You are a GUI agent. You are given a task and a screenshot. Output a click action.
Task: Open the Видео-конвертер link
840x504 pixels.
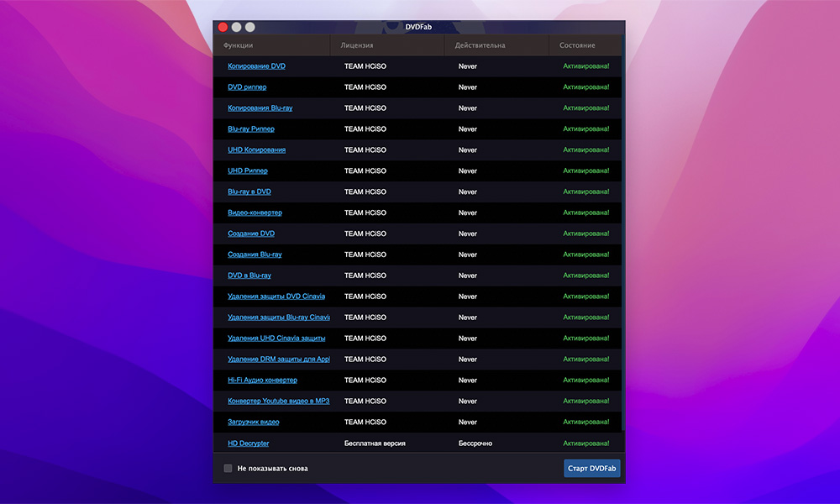pyautogui.click(x=255, y=213)
